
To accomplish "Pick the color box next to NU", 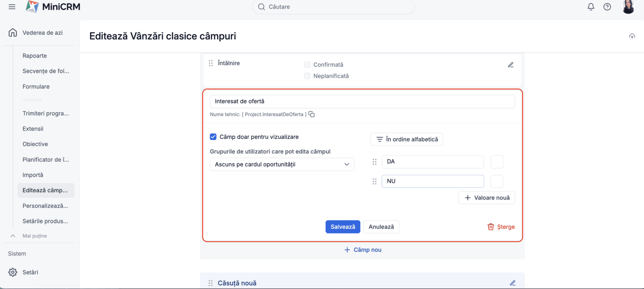I will tap(496, 181).
